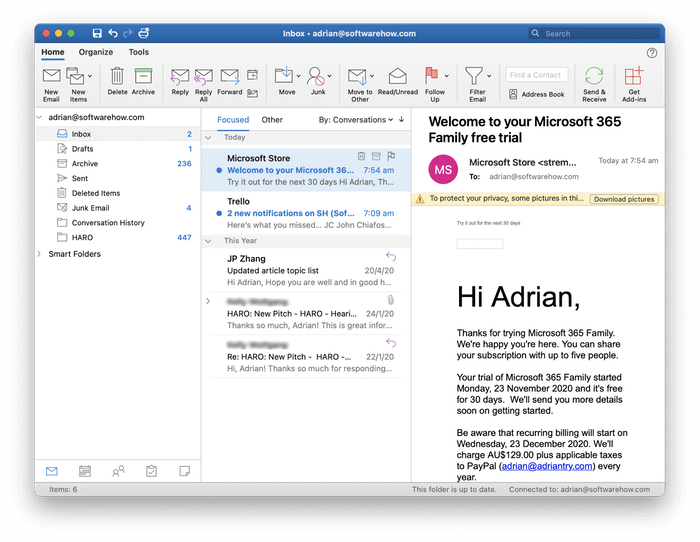Click Move to Other icon
Viewport: 700px width, 542px height.
pos(358,76)
